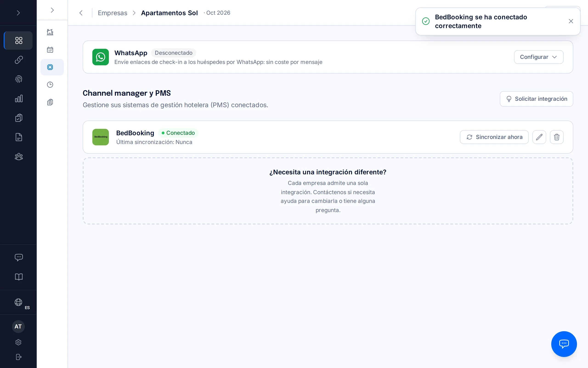Open the users group icon

pyautogui.click(x=18, y=156)
